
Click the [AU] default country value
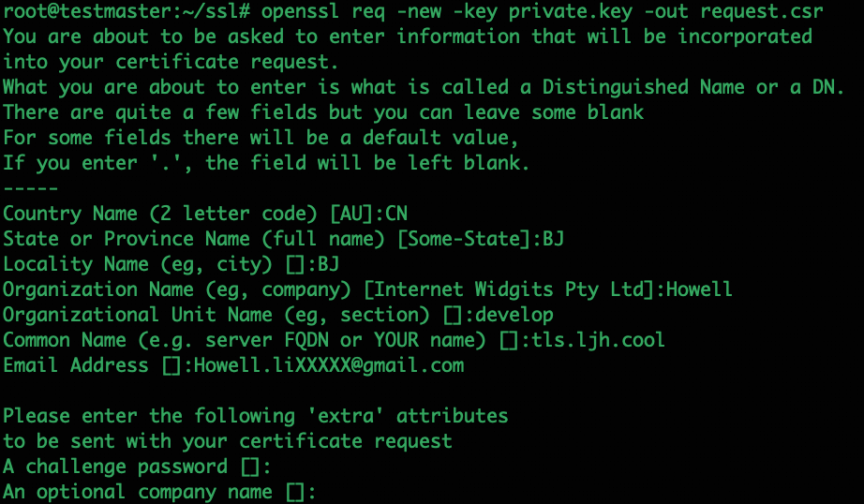point(351,214)
